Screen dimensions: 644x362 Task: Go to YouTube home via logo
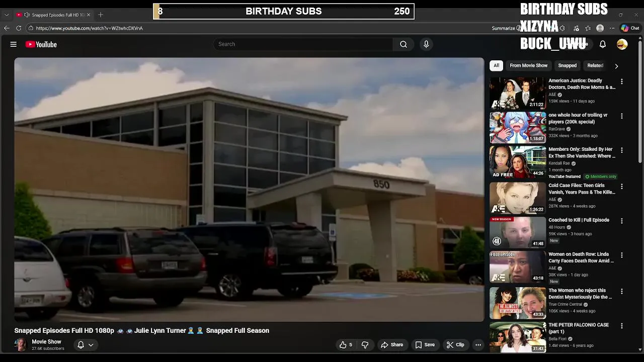[41, 44]
